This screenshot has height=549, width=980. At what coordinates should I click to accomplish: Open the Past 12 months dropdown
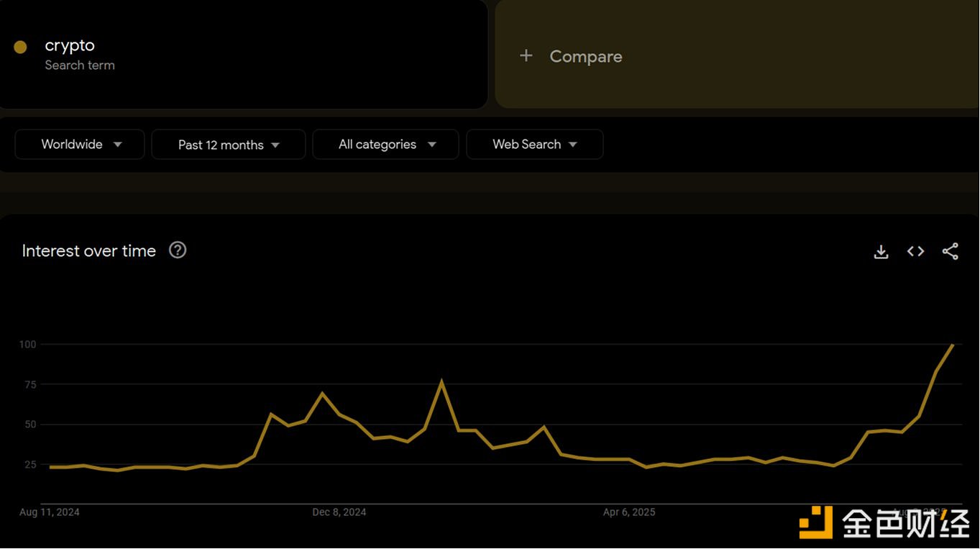click(228, 145)
